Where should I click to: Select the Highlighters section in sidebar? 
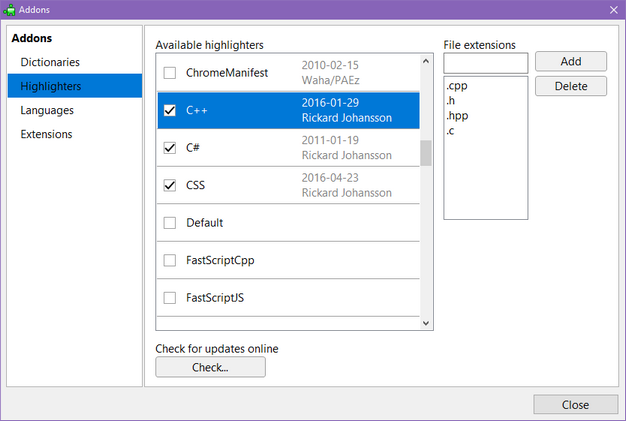[x=51, y=86]
